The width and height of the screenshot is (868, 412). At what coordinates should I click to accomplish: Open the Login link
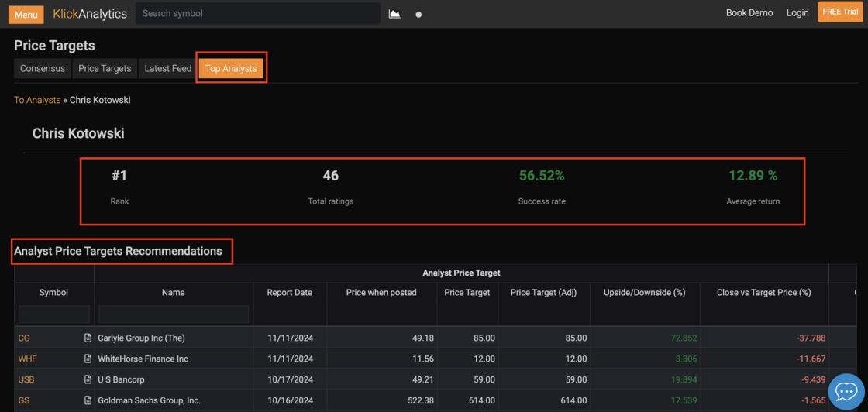tap(797, 12)
